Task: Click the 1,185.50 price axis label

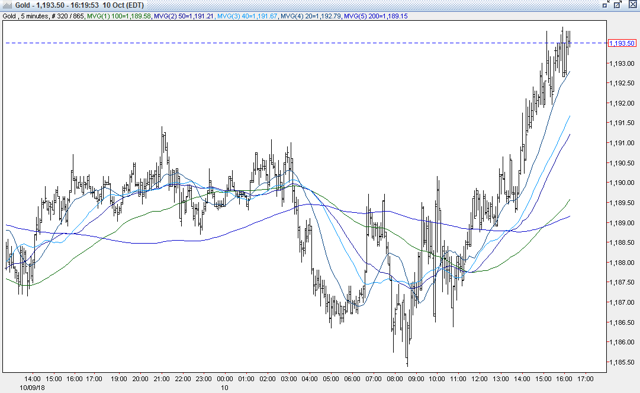Action: pyautogui.click(x=622, y=362)
